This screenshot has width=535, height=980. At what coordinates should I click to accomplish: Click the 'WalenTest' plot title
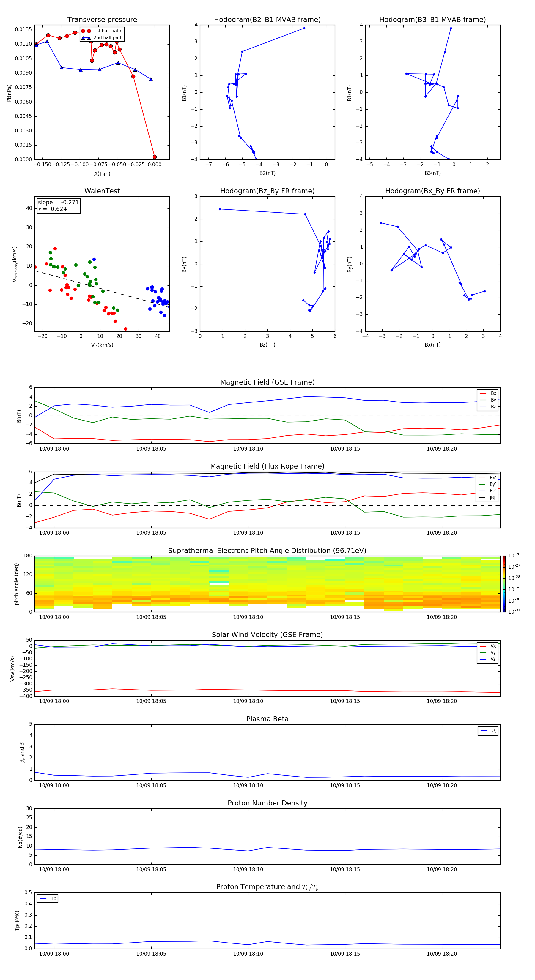tap(102, 191)
